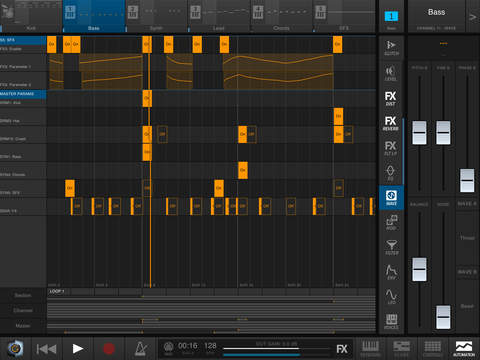The image size is (480, 360).
Task: Select the SFX channel tab
Action: 344,16
